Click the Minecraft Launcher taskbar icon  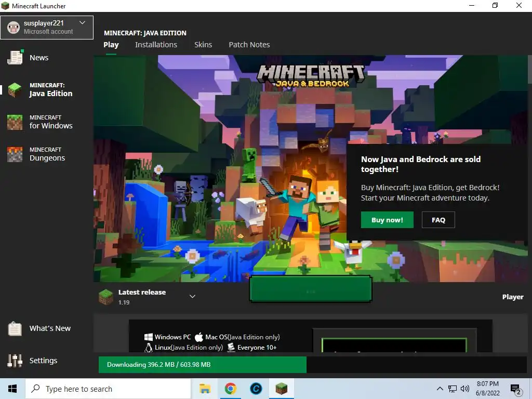coord(281,389)
